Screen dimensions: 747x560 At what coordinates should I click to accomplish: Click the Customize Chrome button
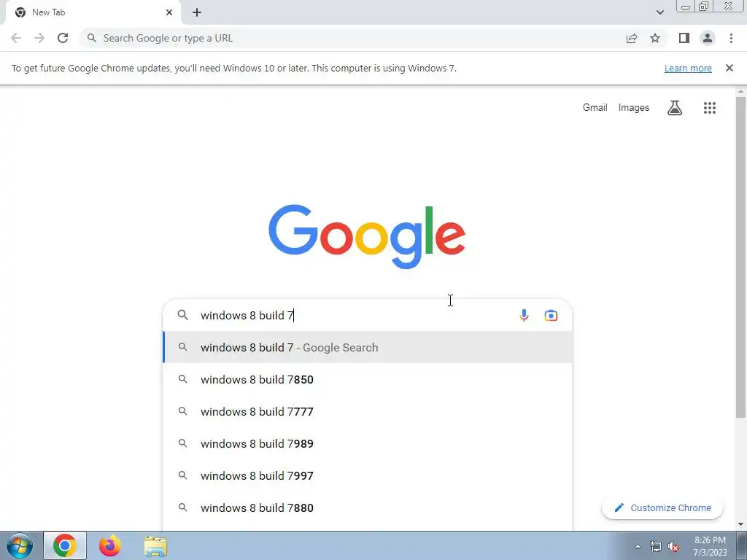coord(662,507)
